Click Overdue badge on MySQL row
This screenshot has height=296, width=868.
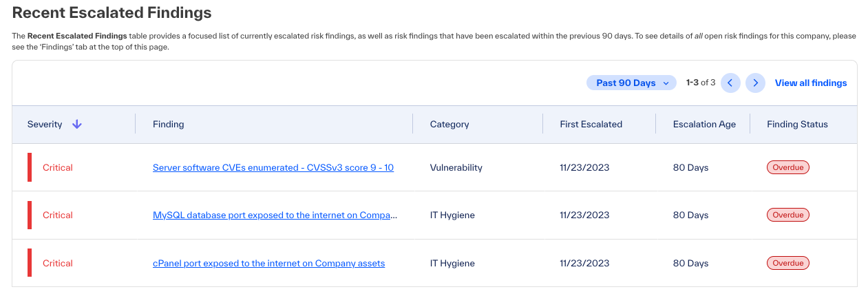click(x=788, y=215)
